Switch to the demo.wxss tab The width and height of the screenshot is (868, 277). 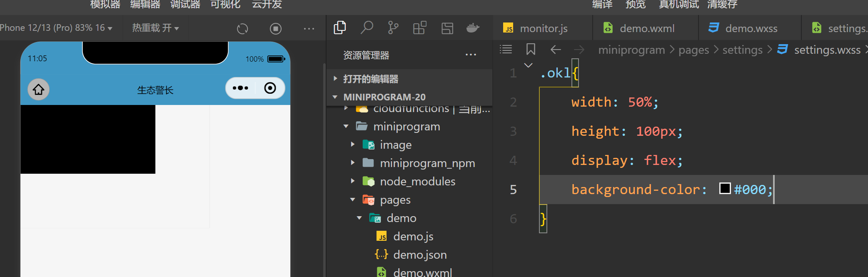click(751, 28)
